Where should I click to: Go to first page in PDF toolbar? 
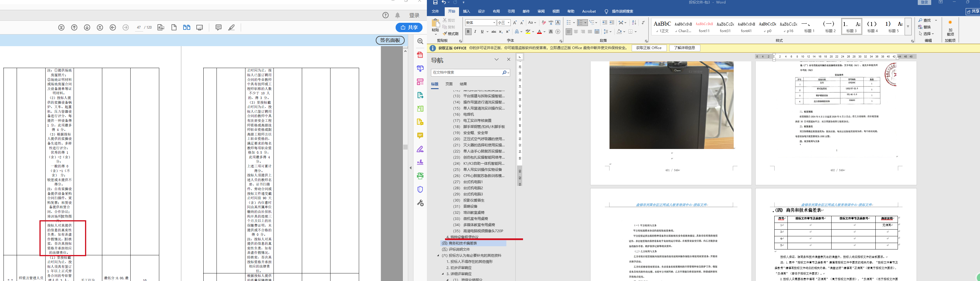coord(62,27)
